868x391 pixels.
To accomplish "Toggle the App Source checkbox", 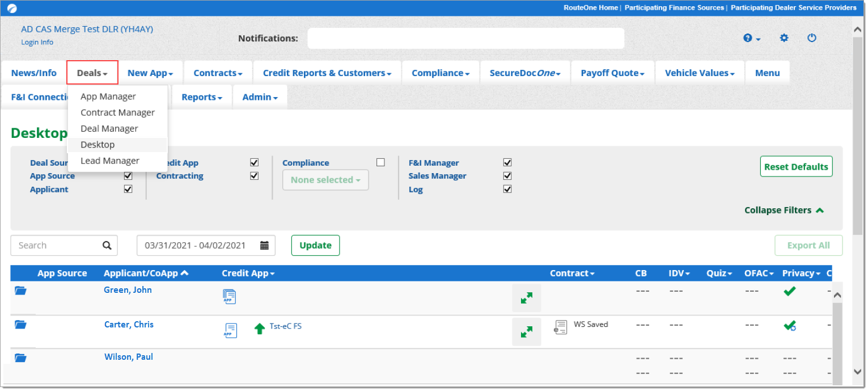I will pos(128,176).
